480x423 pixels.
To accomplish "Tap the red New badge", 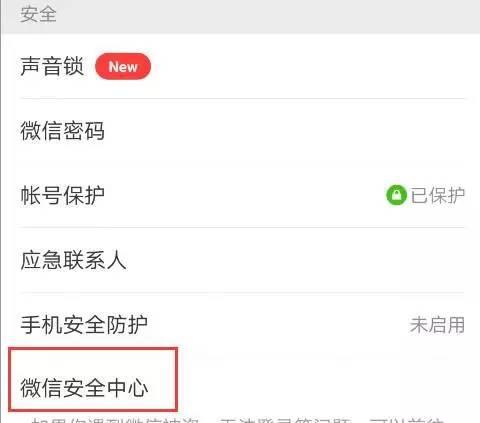I will click(x=123, y=66).
